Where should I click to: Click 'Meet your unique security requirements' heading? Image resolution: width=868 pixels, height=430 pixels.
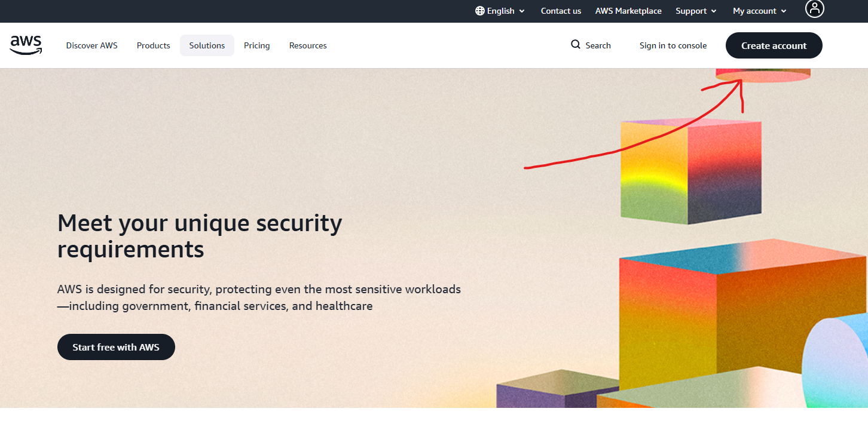coord(200,236)
